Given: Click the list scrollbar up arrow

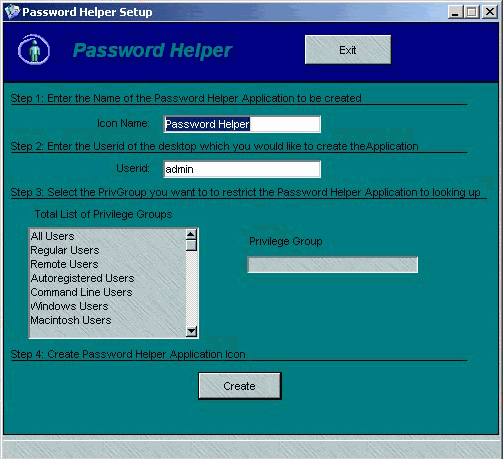Looking at the screenshot, I should click(191, 234).
